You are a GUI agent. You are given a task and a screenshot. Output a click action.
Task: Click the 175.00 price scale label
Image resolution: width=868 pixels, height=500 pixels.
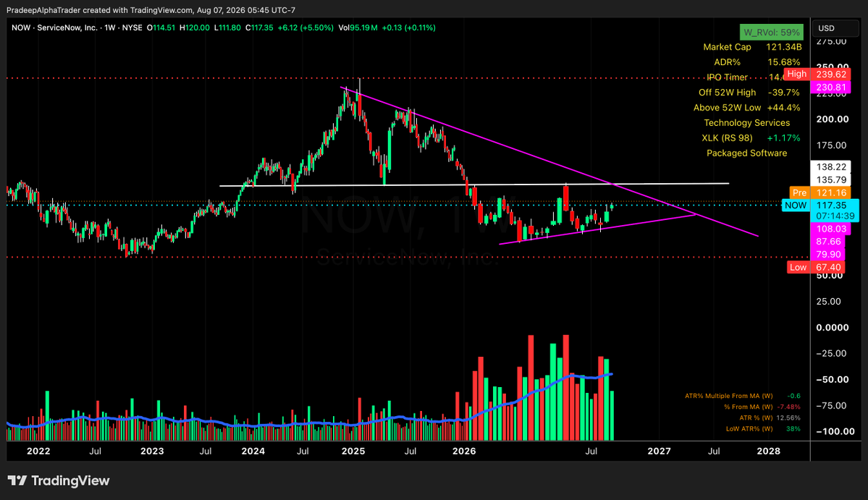832,145
